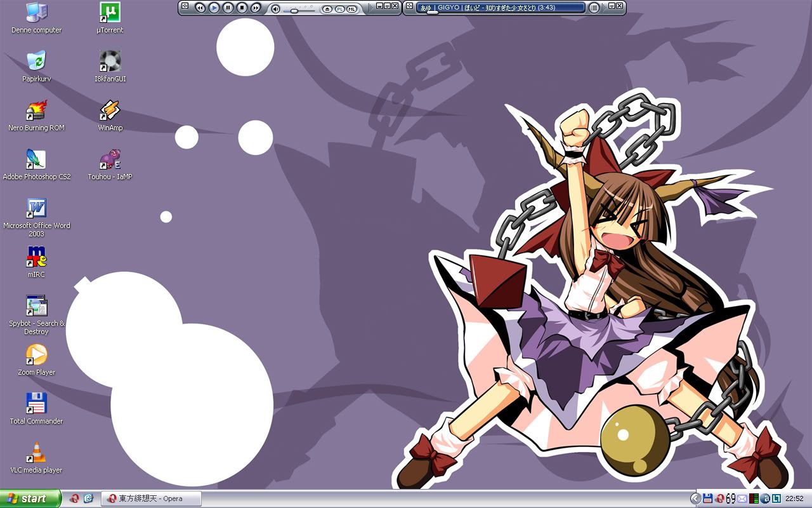Open the Winamp eject file button

(327, 8)
